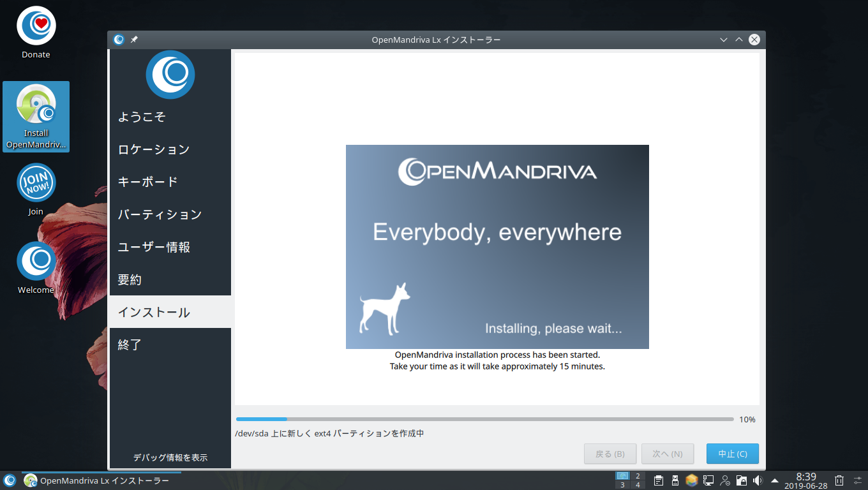Click デバッグ情報を表示 debug info button

coord(170,457)
